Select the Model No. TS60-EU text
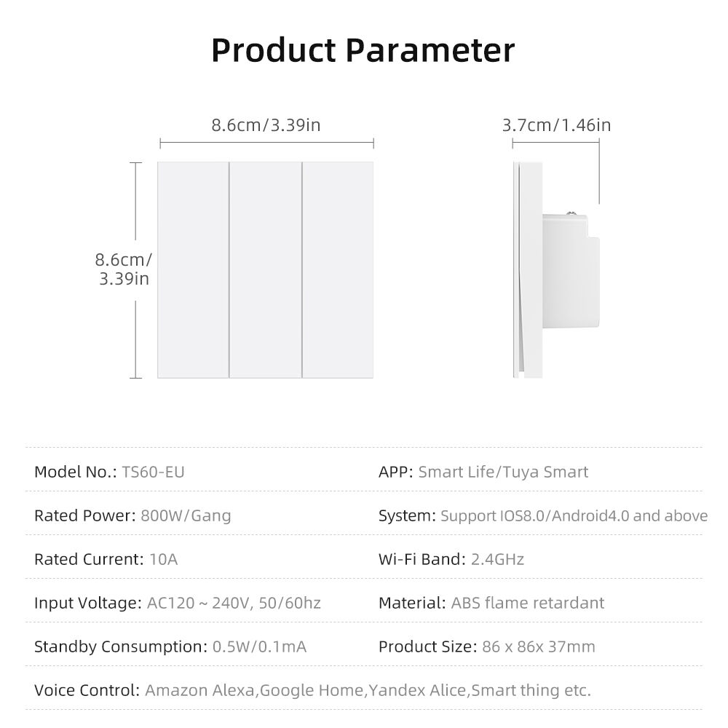728x728 pixels. click(x=109, y=472)
